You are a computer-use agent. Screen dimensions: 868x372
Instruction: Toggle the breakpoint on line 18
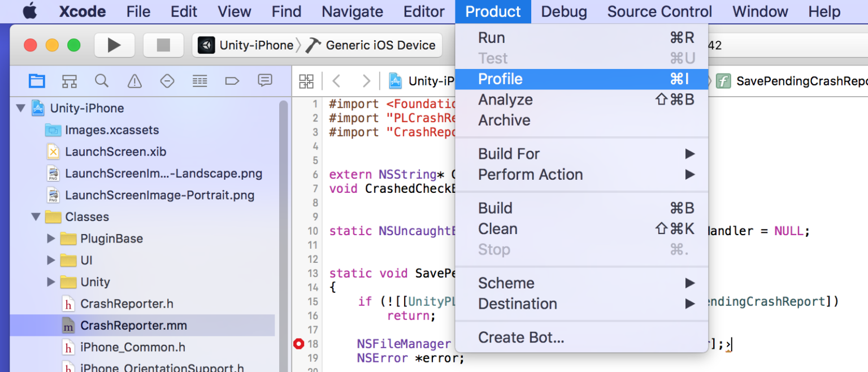click(299, 344)
